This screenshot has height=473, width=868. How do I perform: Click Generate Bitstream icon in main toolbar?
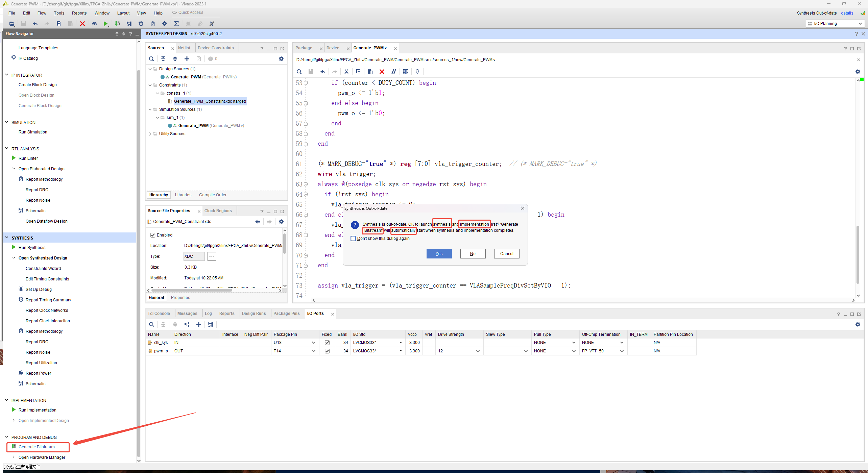[x=117, y=24]
